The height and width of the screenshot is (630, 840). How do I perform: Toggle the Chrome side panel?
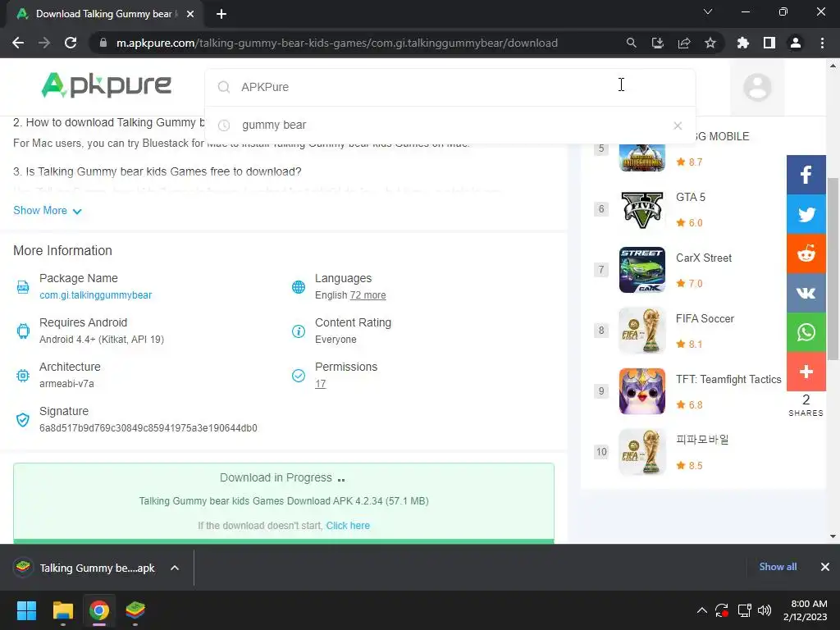tap(769, 43)
